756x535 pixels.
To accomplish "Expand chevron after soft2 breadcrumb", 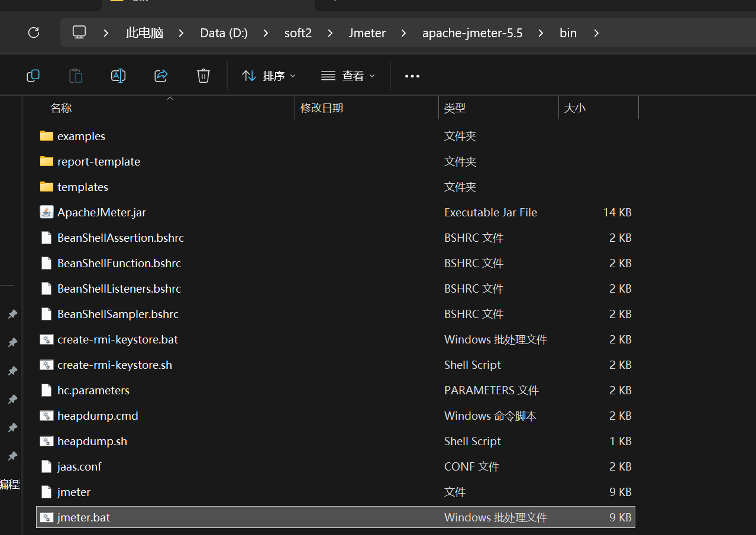I will [329, 33].
